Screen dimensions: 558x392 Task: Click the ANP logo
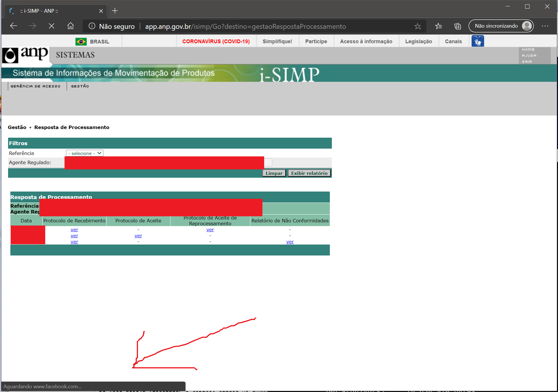25,55
